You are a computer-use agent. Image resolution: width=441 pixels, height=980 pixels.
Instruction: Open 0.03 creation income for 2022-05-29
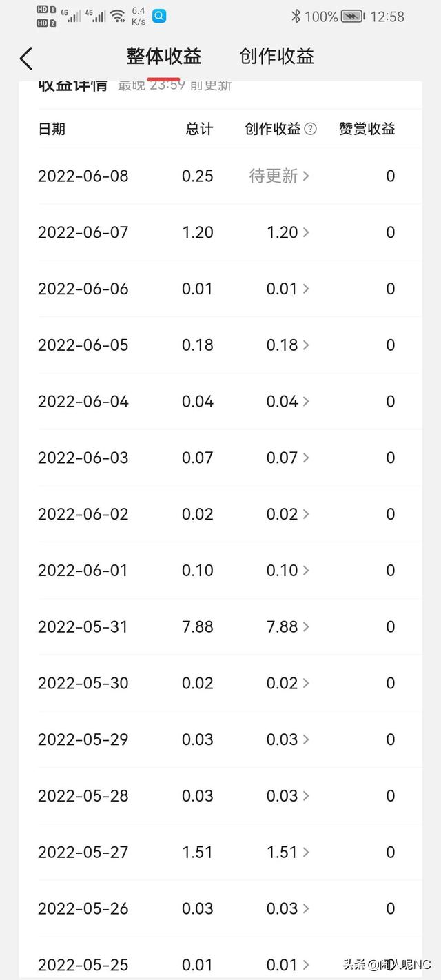[288, 740]
